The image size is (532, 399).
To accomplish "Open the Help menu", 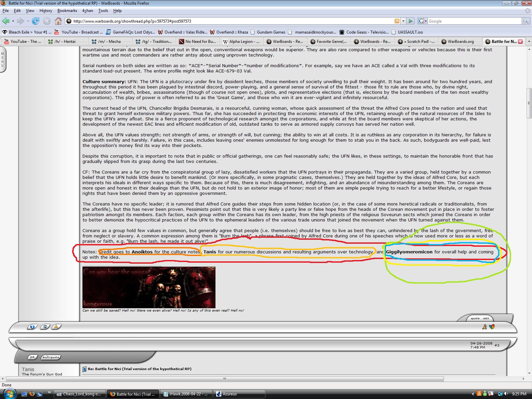I will click(x=117, y=11).
